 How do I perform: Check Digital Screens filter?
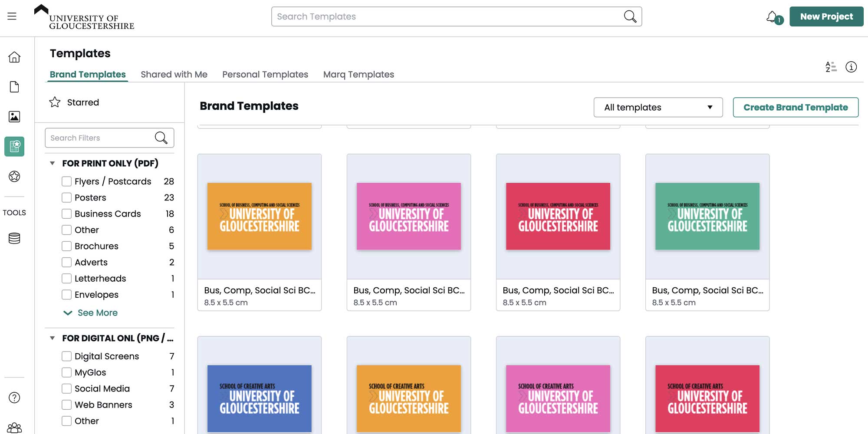[66, 356]
